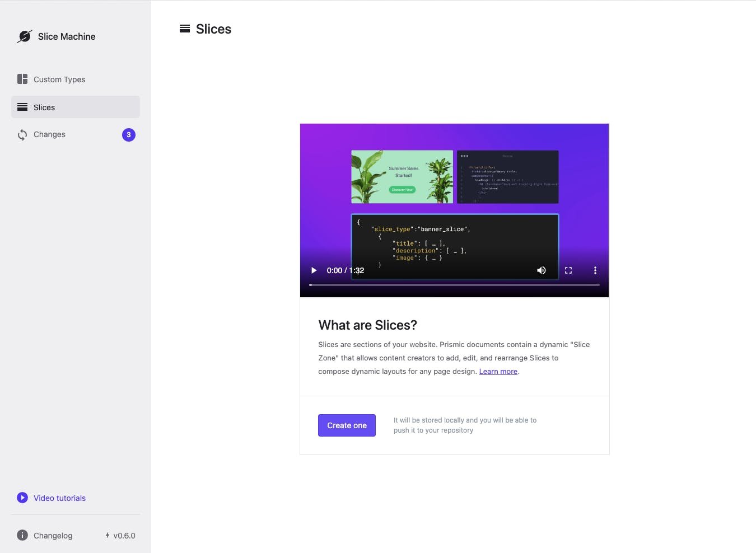The image size is (756, 553).
Task: Mute the video audio
Action: tap(541, 270)
